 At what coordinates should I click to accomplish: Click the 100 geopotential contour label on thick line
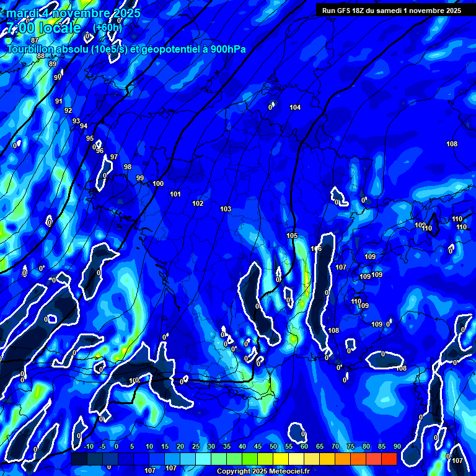point(158,184)
